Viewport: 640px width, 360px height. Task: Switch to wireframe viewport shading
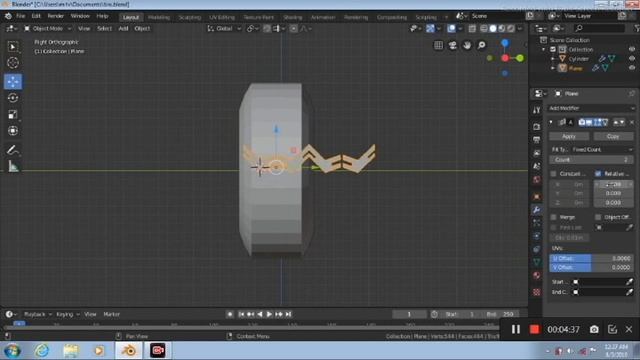[x=484, y=29]
